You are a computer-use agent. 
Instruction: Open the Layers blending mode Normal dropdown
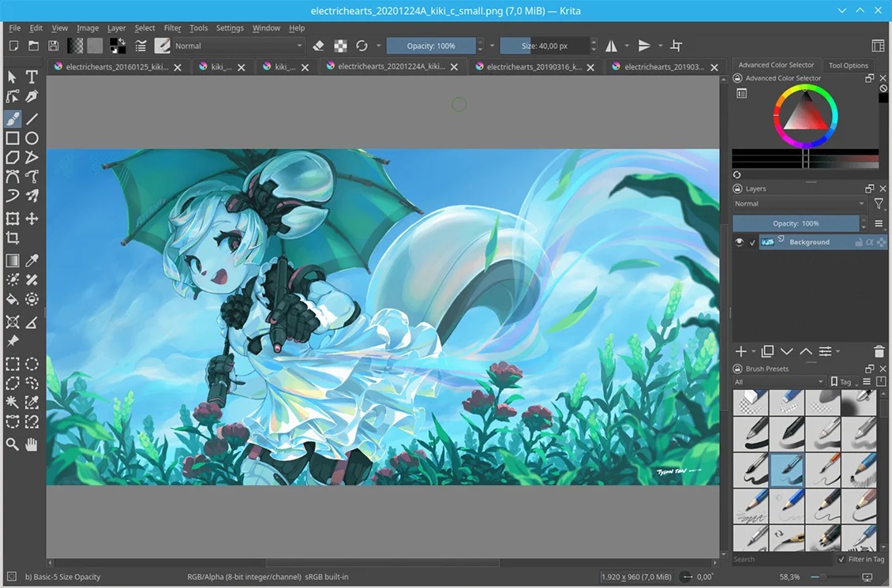800,204
